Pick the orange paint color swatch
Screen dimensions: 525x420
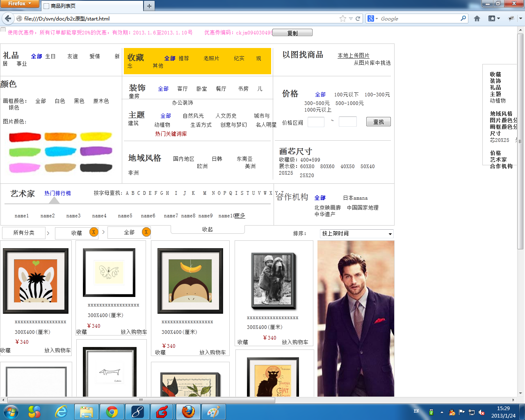click(61, 137)
